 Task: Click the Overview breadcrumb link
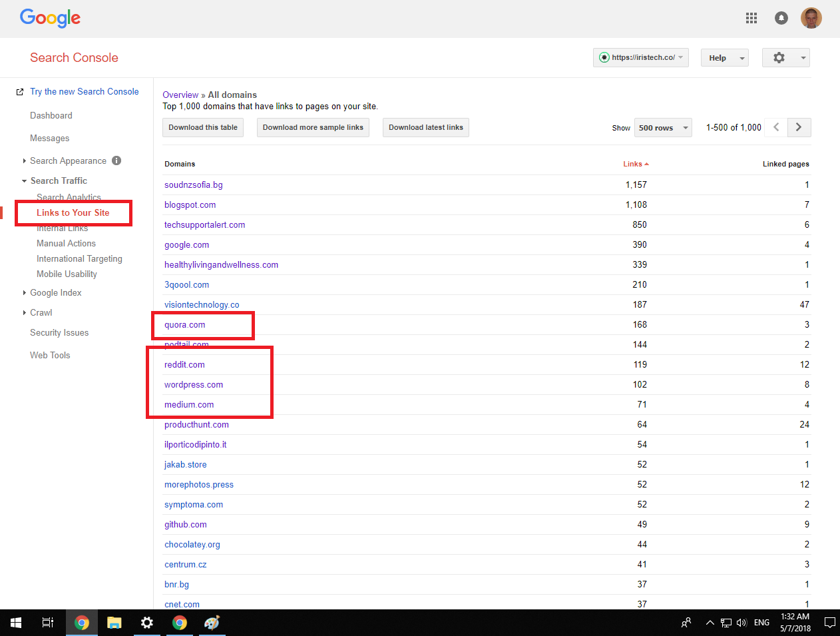click(x=180, y=95)
